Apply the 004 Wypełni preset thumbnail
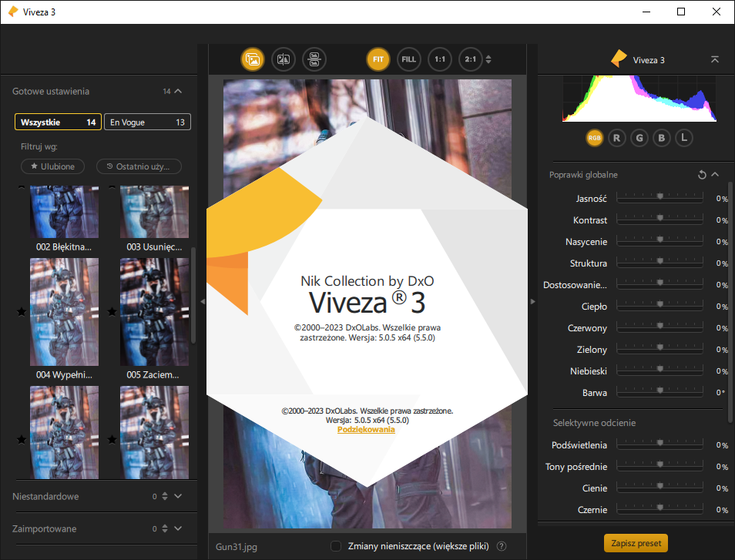Screen dimensions: 735x560 64,312
